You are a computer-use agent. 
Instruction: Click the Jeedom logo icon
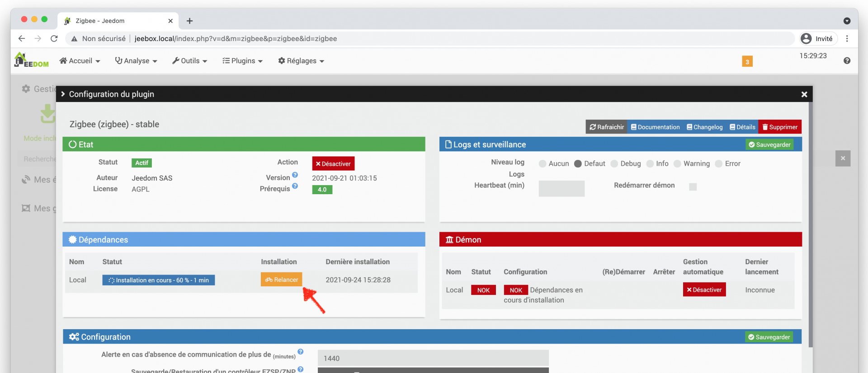(x=31, y=61)
